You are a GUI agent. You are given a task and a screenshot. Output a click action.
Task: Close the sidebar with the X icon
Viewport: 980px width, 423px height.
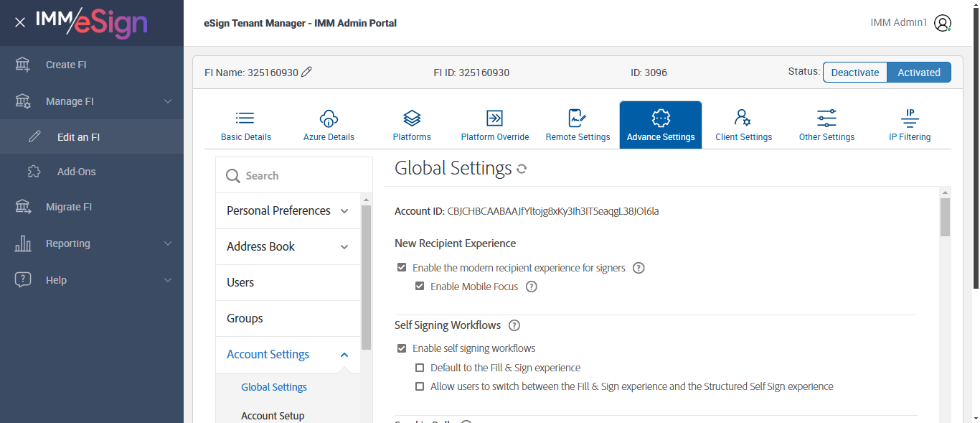click(20, 22)
